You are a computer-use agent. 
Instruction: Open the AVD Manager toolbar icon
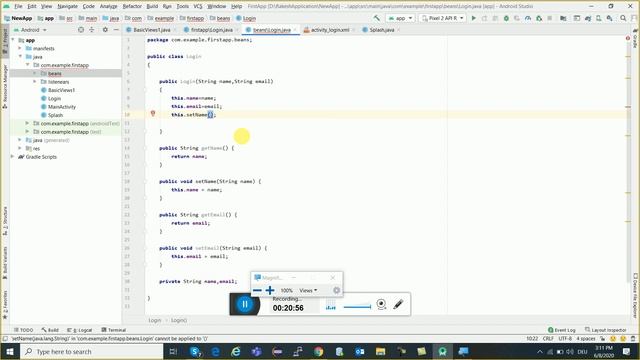(598, 18)
